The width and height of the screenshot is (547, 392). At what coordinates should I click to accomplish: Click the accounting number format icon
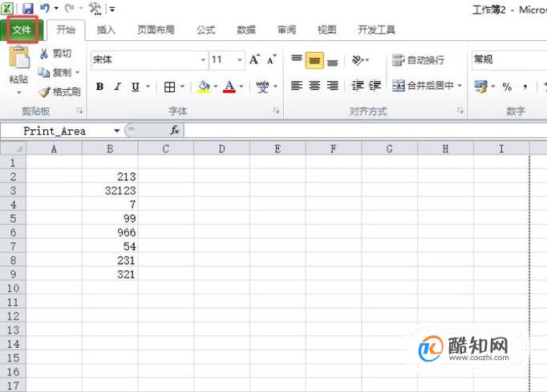pyautogui.click(x=481, y=86)
